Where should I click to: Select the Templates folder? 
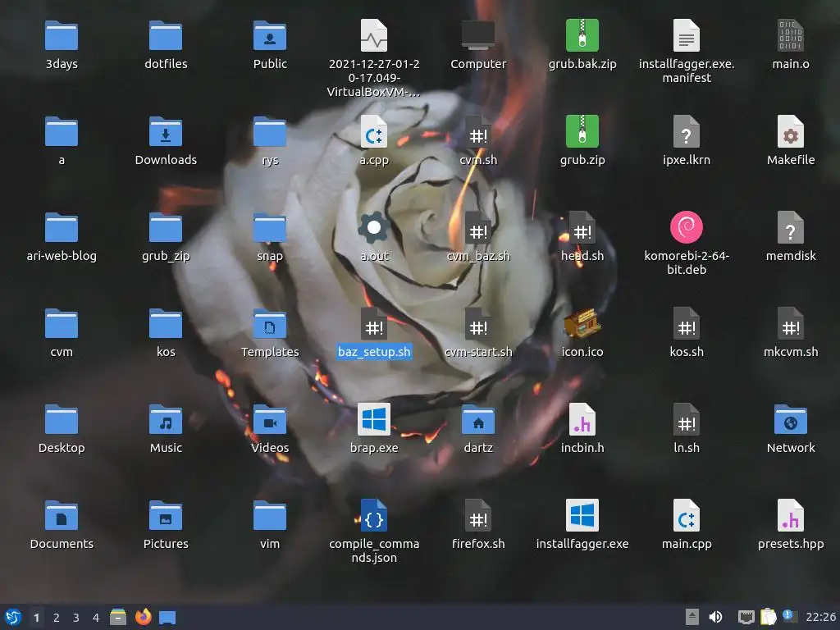[269, 323]
